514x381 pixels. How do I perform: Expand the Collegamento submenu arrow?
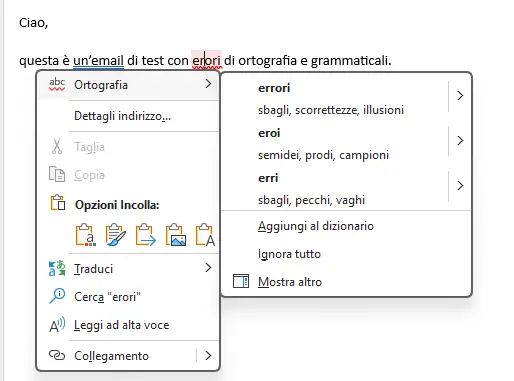[208, 356]
